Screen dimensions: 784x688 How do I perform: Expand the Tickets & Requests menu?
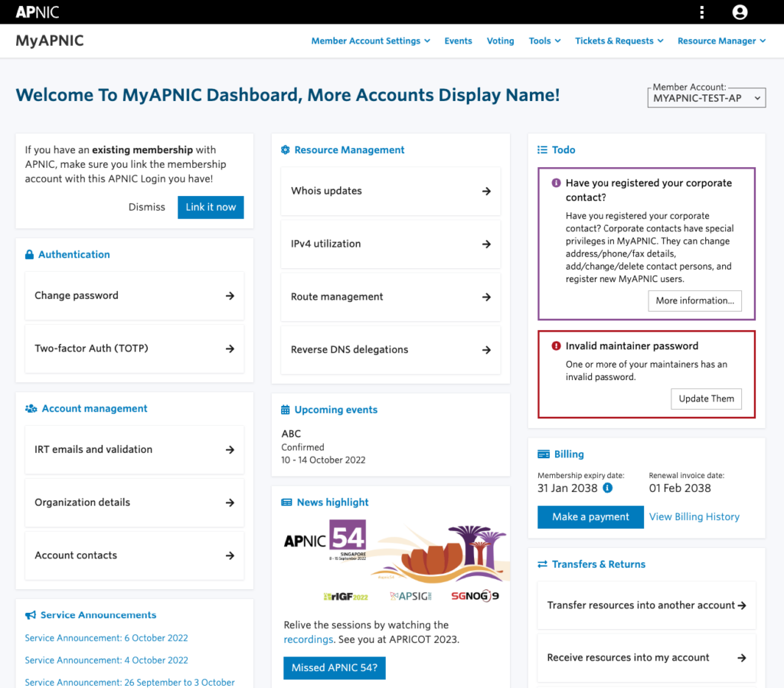[619, 41]
